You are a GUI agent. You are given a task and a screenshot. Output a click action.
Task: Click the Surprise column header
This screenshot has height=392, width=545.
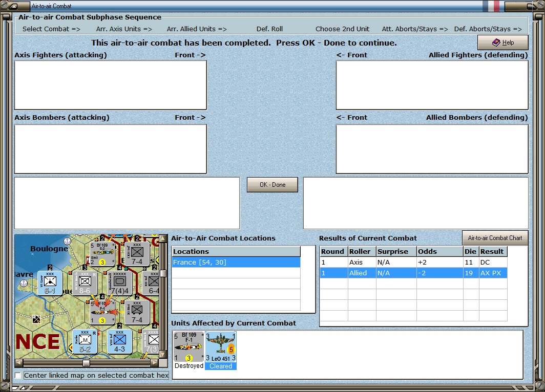(x=396, y=251)
